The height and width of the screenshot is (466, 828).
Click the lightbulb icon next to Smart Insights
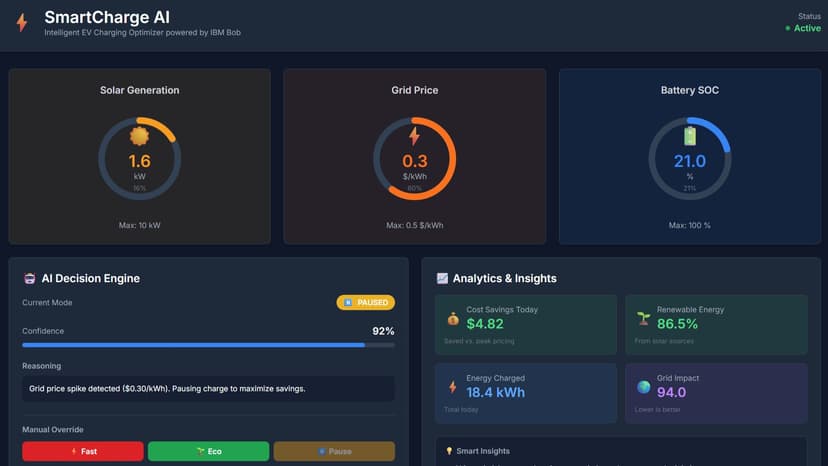449,451
